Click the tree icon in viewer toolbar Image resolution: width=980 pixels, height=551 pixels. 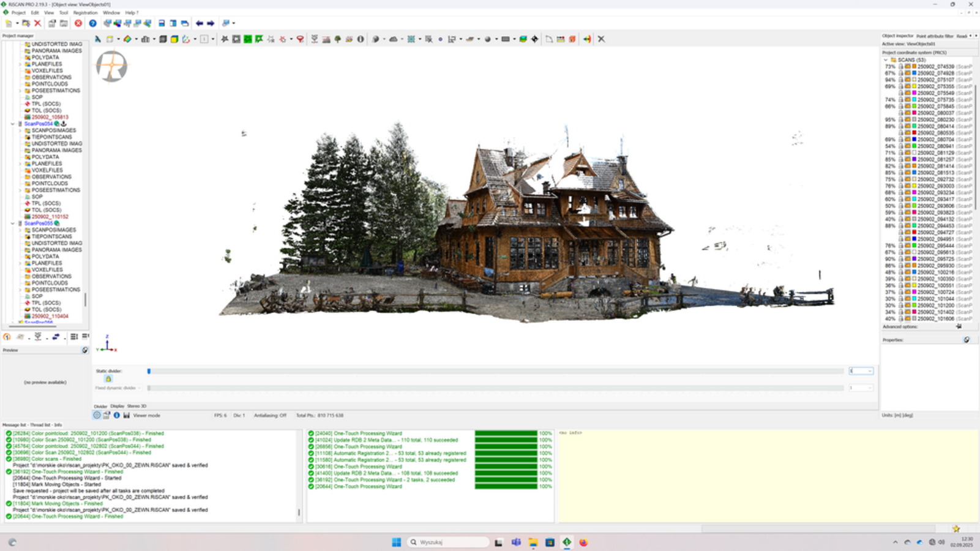point(337,39)
